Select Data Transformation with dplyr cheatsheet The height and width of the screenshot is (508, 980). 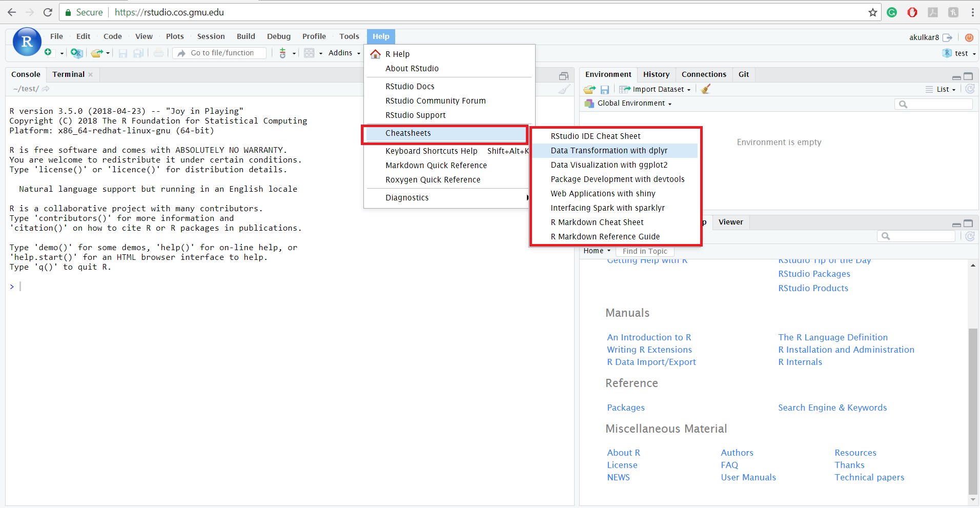coord(615,151)
